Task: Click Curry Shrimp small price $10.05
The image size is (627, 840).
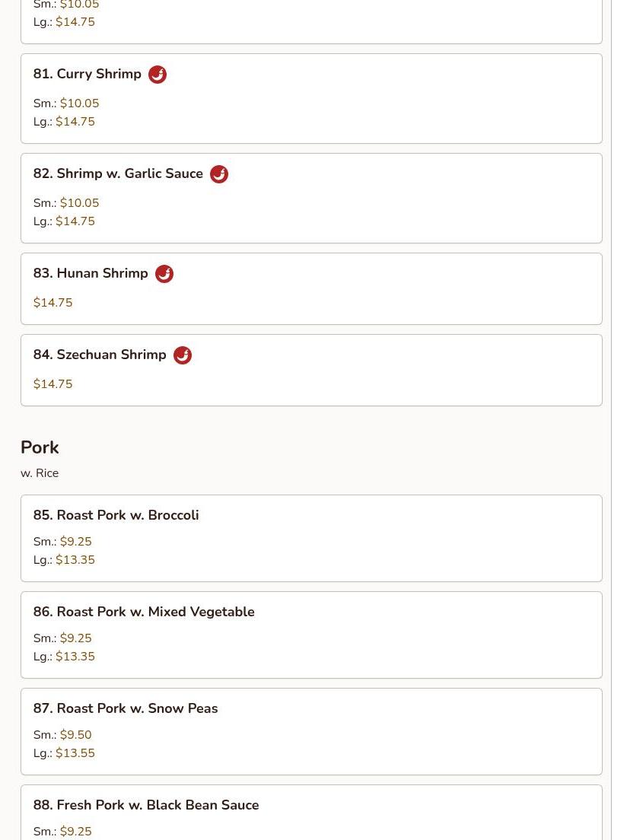Action: (79, 103)
